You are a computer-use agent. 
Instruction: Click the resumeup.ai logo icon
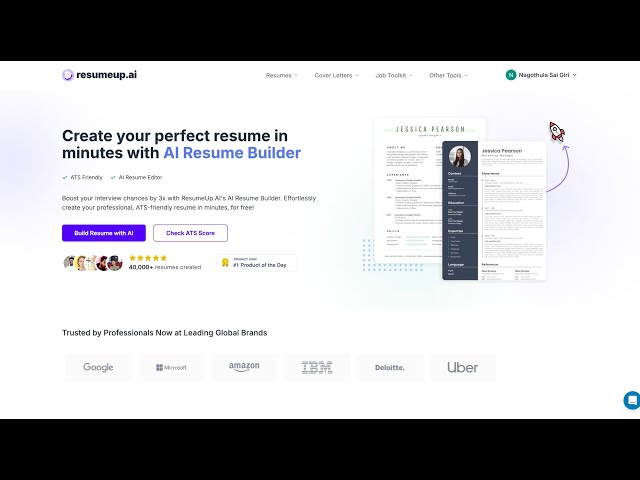tap(68, 75)
